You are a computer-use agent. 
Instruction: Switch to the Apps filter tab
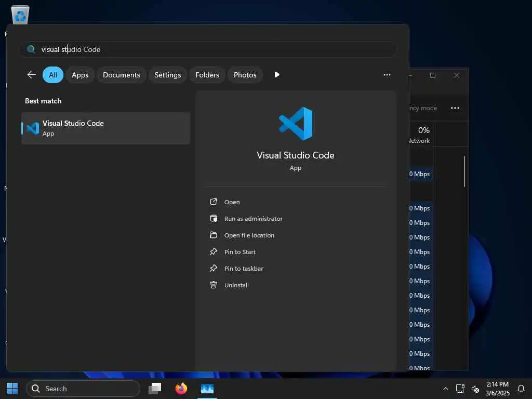80,75
